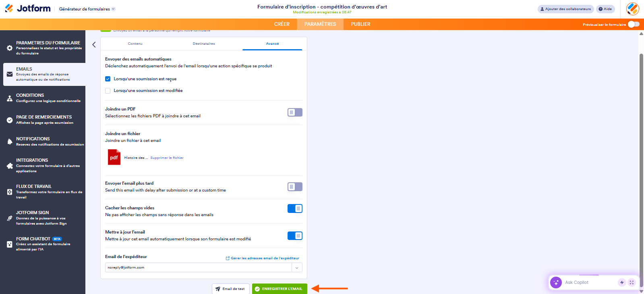Image resolution: width=644 pixels, height=294 pixels.
Task: Click the attached PDF file icon
Action: pos(114,157)
